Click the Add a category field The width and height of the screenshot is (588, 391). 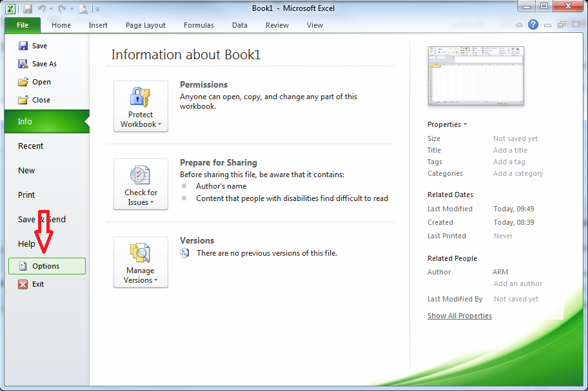click(x=518, y=173)
